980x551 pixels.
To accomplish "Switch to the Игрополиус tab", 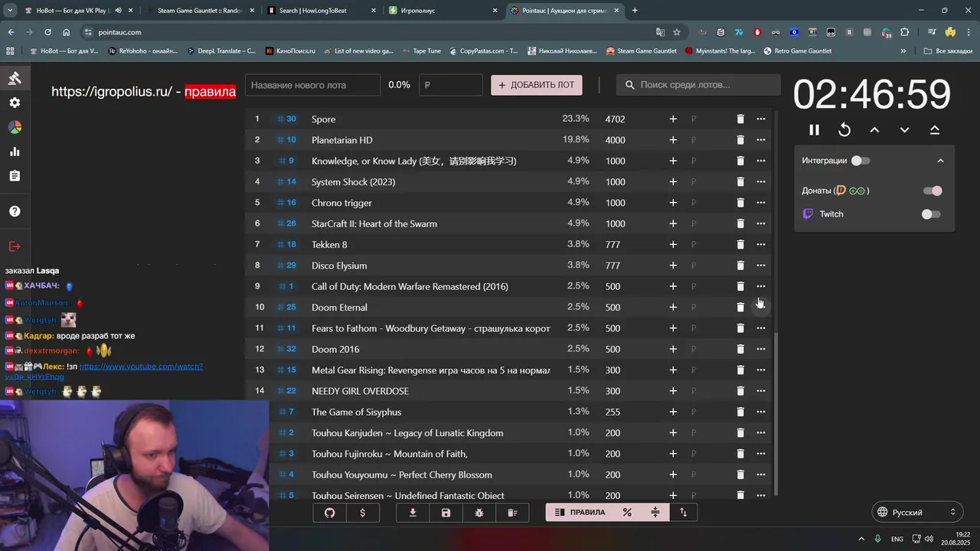I will pos(443,11).
